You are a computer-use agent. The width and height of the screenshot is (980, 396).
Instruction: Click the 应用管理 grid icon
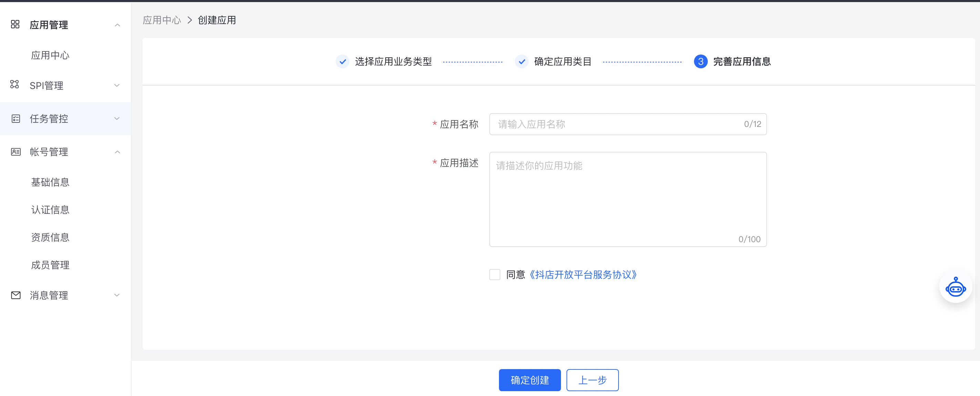[15, 24]
